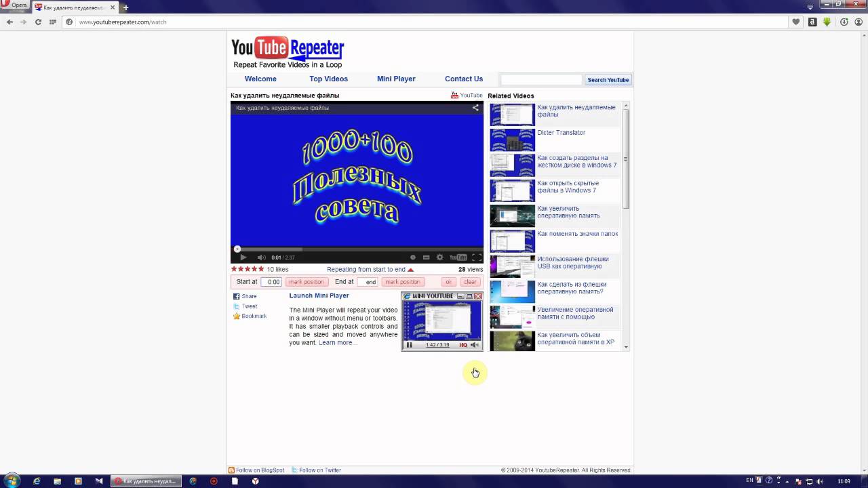This screenshot has height=488, width=868.
Task: Open the Learn more link
Action: tap(337, 342)
